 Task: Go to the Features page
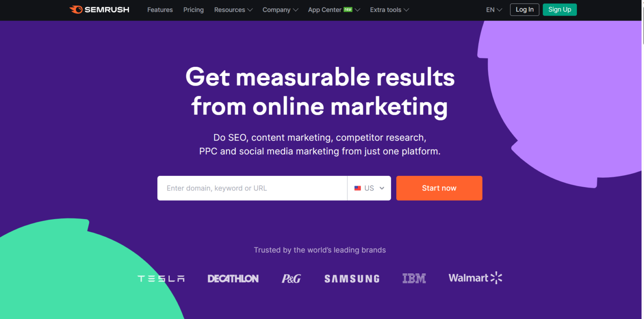tap(160, 10)
